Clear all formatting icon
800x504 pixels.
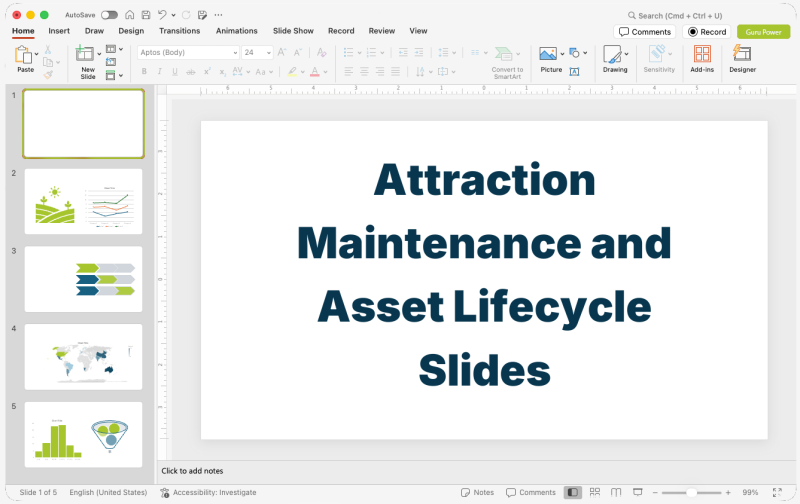tap(321, 52)
